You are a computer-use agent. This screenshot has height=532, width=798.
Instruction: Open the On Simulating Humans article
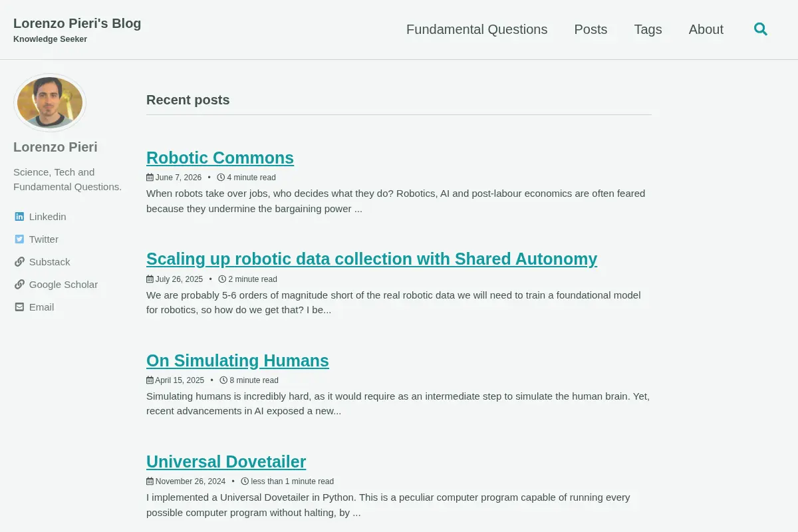coord(237,360)
